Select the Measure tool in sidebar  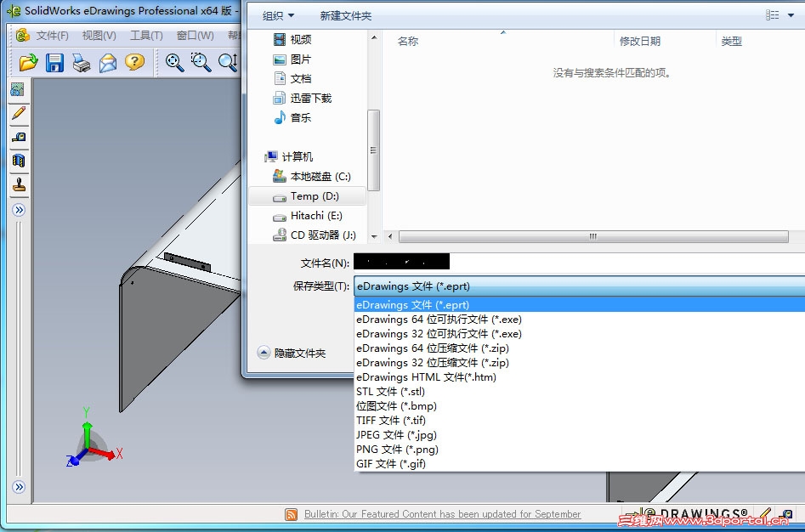(19, 137)
